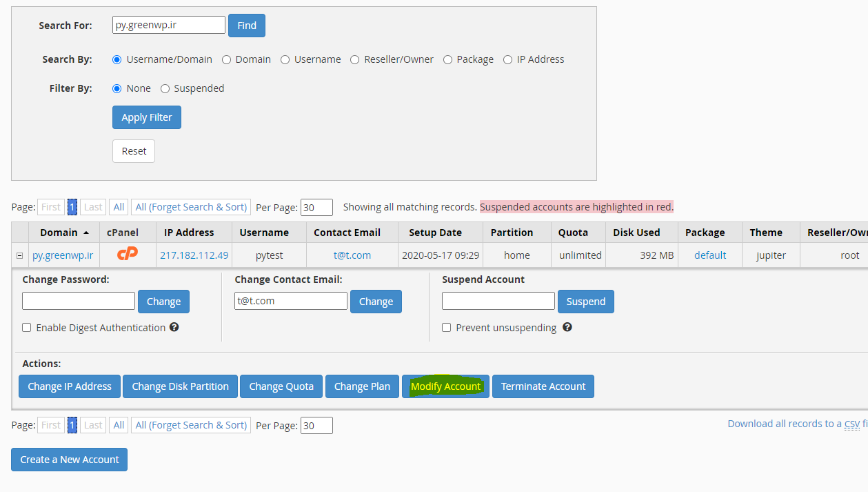Choose the IP Address search option
This screenshot has width=868, height=492.
point(508,59)
